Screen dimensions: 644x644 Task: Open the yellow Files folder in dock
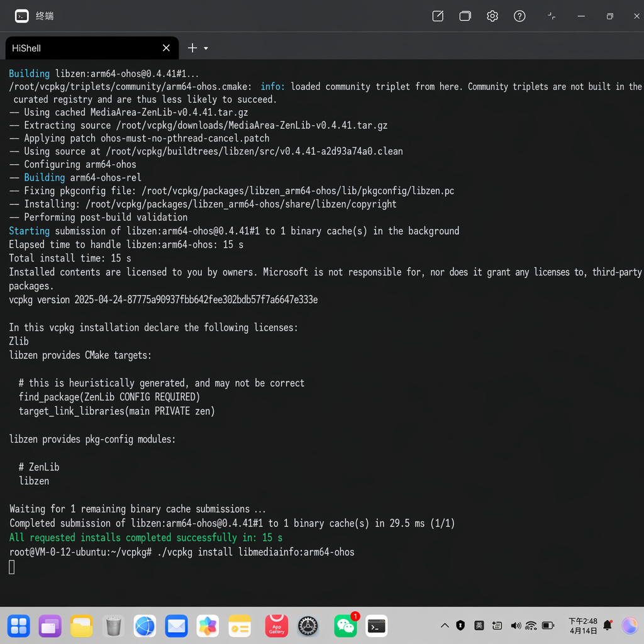[81, 626]
